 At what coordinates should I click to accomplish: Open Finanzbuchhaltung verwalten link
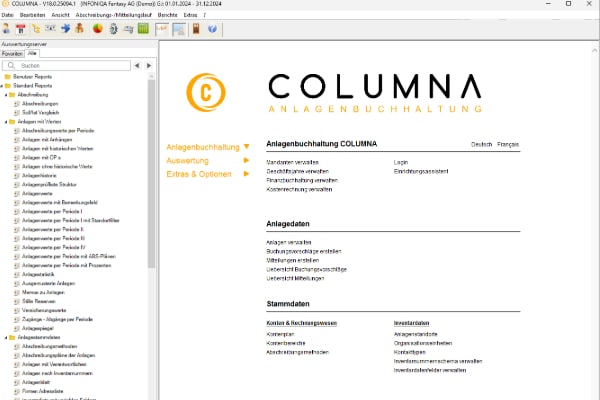coord(302,180)
